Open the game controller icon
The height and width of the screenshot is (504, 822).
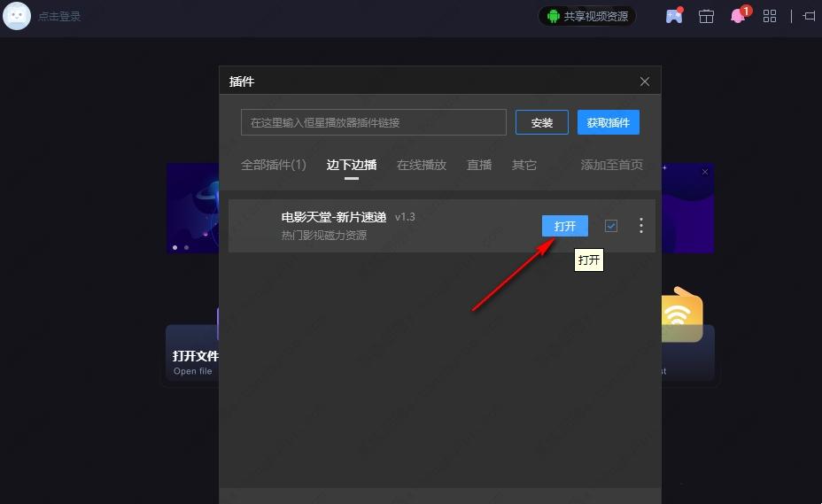(x=674, y=16)
